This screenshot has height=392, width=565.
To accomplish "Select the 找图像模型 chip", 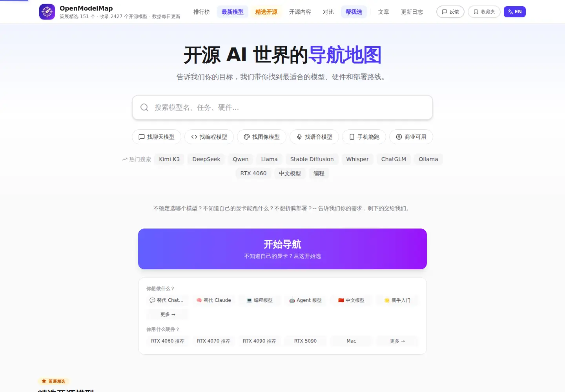I will pos(262,137).
